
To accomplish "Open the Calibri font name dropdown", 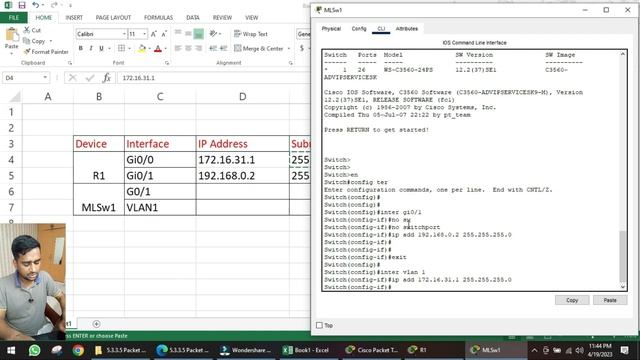I will tap(124, 34).
